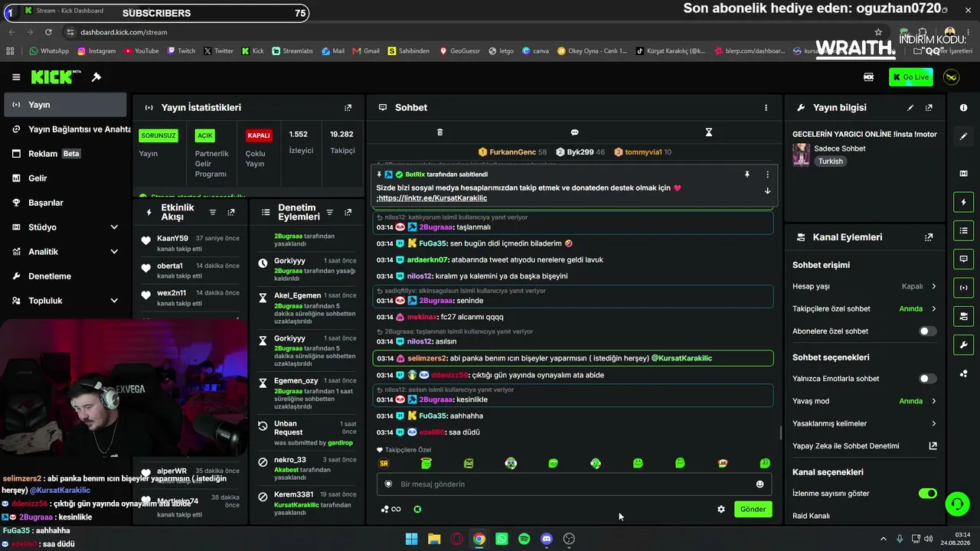Open the Twitch bookmark
980x551 pixels.
point(181,51)
